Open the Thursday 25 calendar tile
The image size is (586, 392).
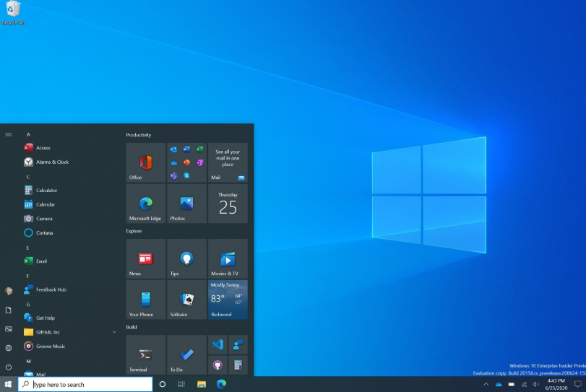point(228,204)
